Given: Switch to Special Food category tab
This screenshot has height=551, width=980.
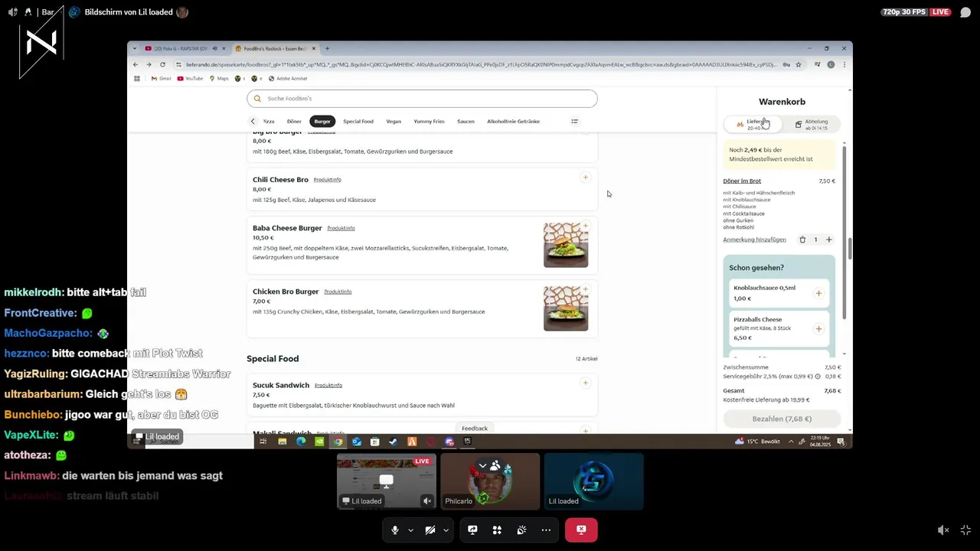Looking at the screenshot, I should 358,121.
